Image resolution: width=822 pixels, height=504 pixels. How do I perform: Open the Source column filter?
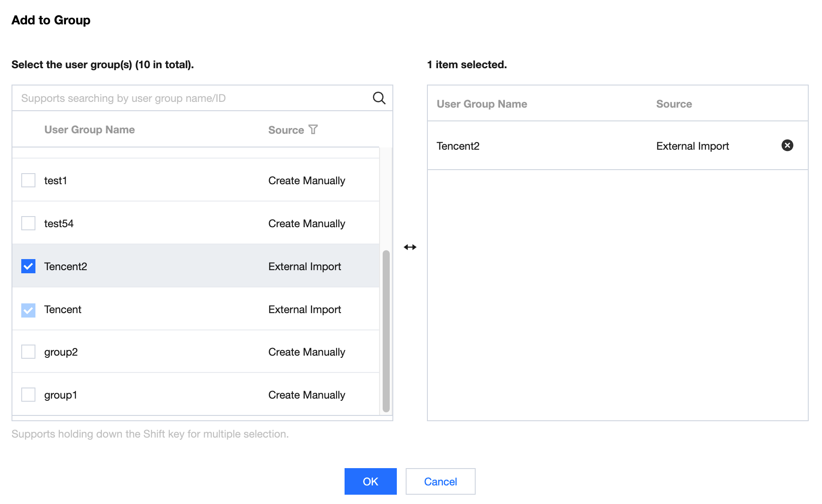314,129
